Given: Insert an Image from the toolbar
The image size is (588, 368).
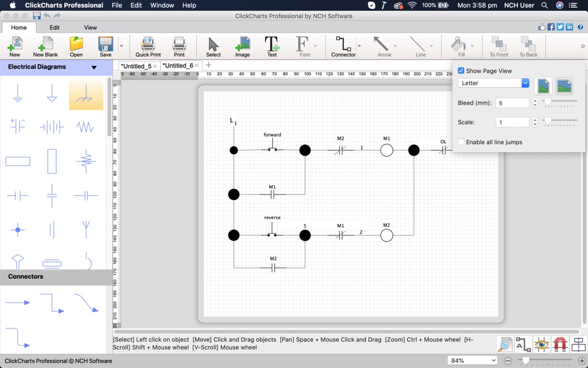Looking at the screenshot, I should (243, 46).
